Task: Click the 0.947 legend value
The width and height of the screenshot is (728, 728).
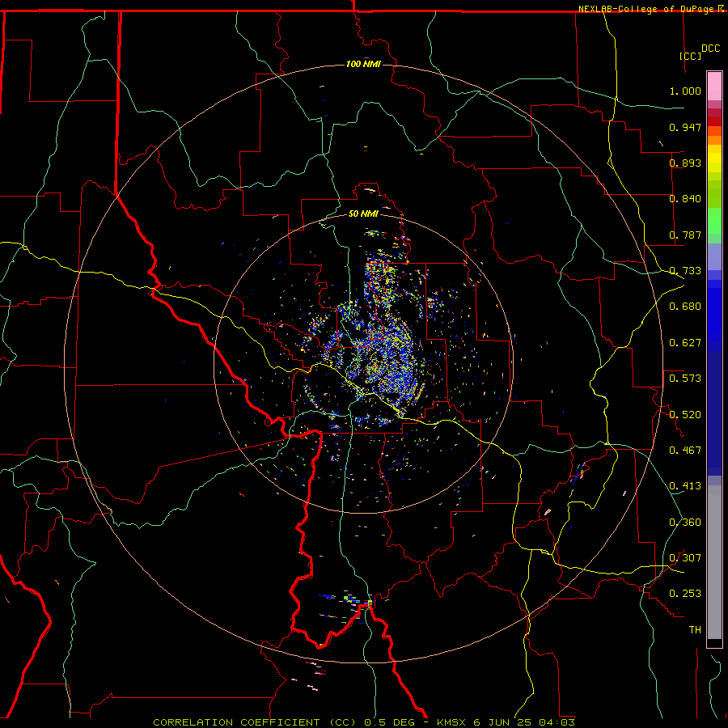Action: (x=685, y=127)
